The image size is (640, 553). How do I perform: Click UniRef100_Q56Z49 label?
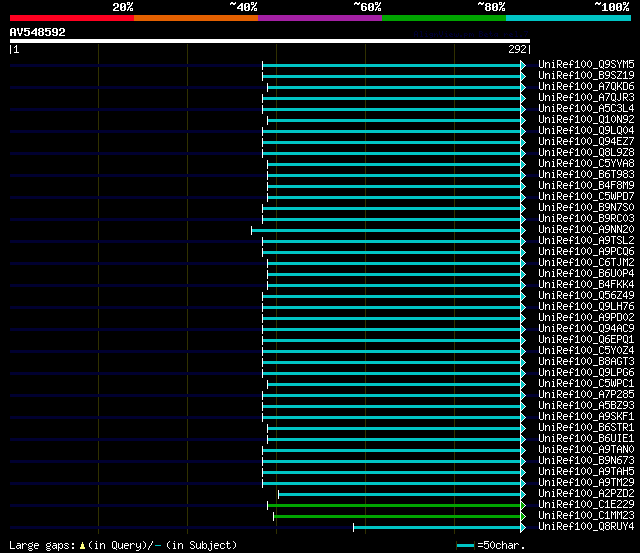click(586, 296)
